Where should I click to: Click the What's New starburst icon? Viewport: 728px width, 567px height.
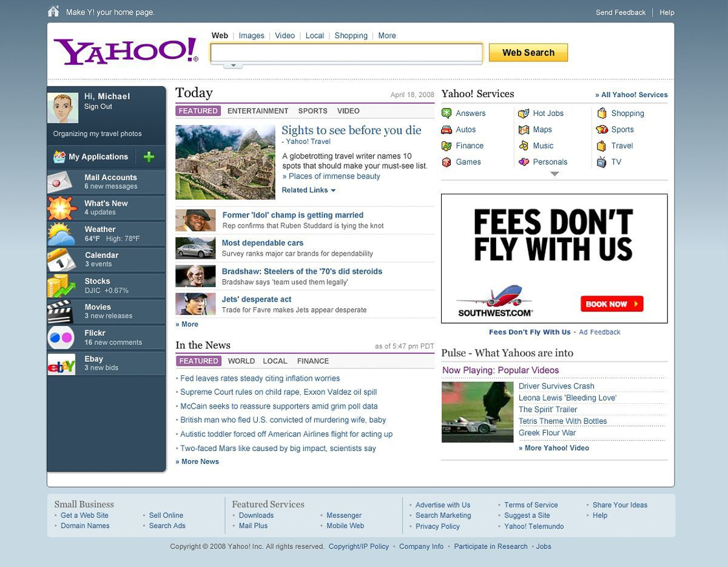[x=62, y=208]
